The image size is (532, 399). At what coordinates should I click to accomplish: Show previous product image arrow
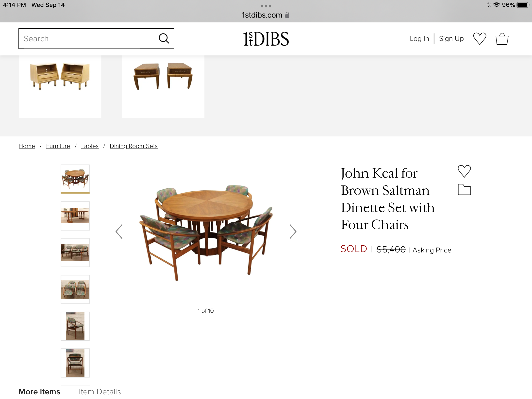119,232
